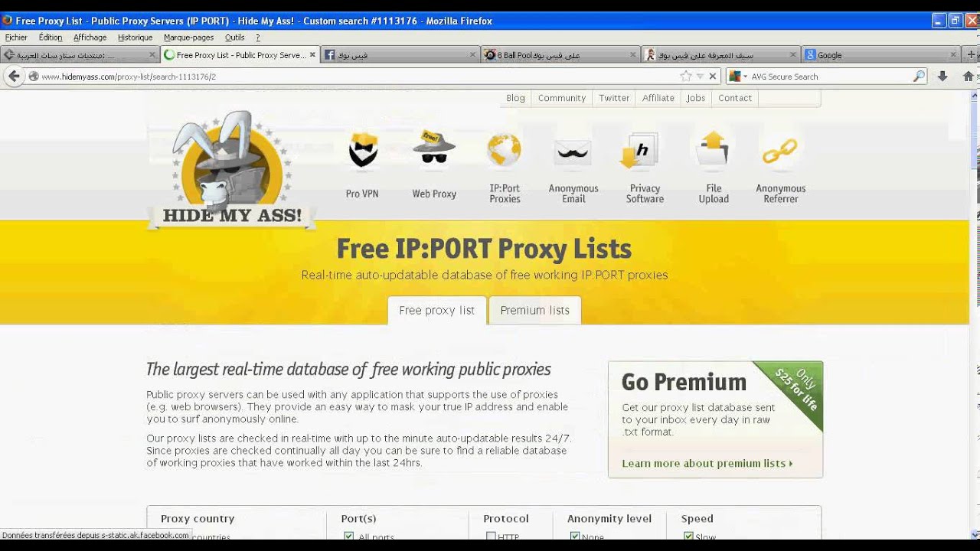Open the Fichier menu
Image resolution: width=980 pixels, height=551 pixels.
[x=16, y=37]
